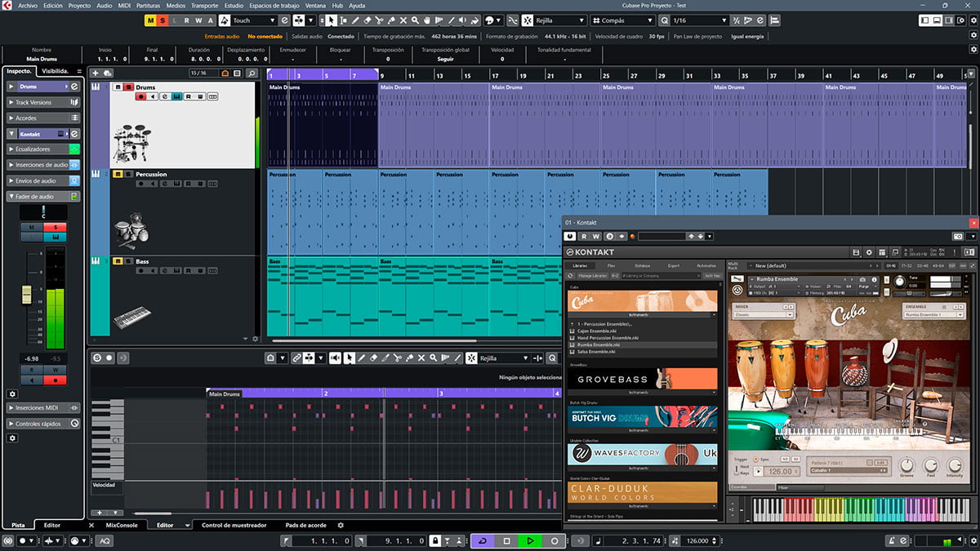Click key editor solo 'S' icon
The height and width of the screenshot is (551, 980).
pyautogui.click(x=97, y=358)
